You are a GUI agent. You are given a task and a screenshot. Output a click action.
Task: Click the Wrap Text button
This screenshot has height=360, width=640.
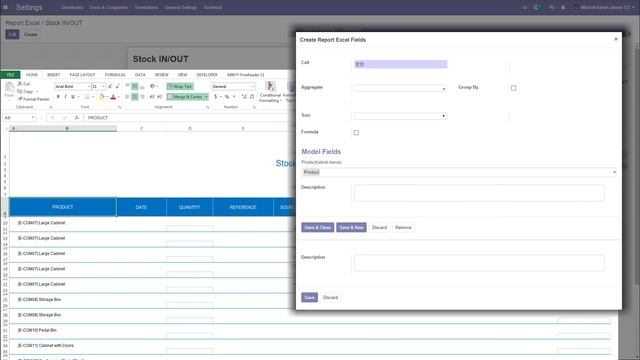[x=180, y=87]
